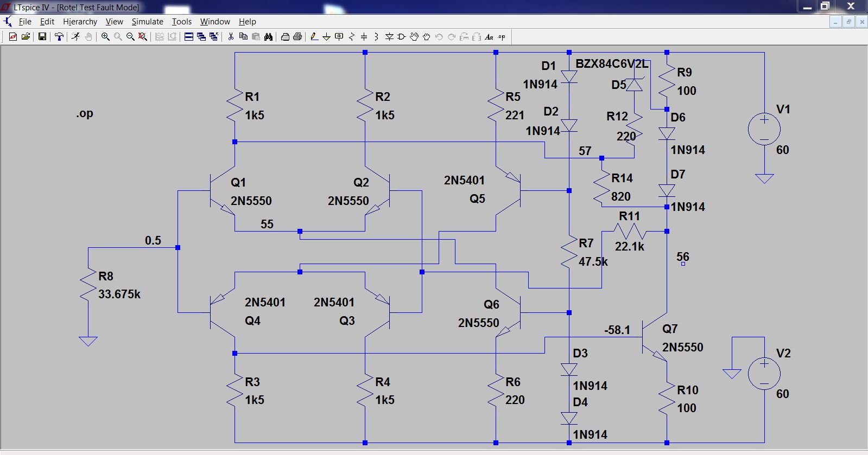Open a file with the folder icon

tap(26, 37)
